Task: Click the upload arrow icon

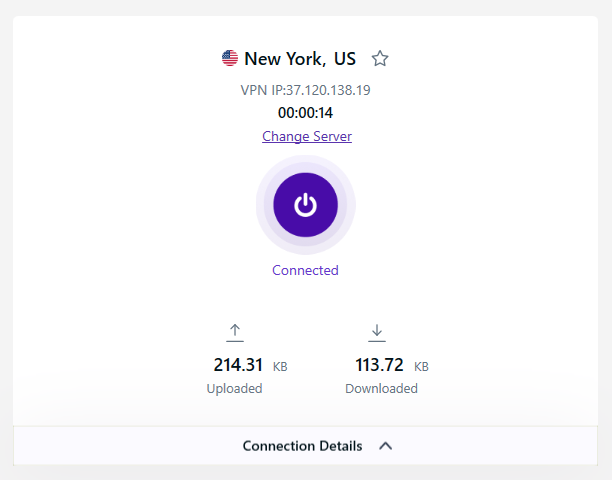Action: click(235, 331)
